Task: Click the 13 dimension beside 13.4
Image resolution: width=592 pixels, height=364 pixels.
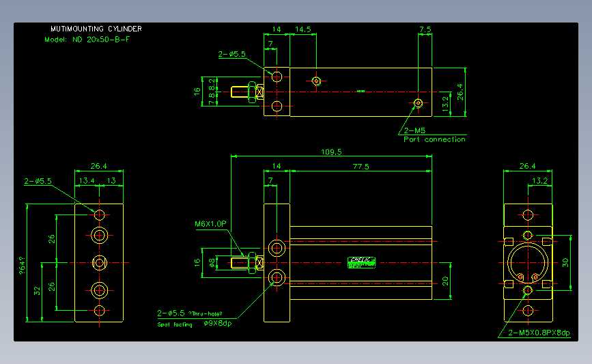Action: point(111,181)
